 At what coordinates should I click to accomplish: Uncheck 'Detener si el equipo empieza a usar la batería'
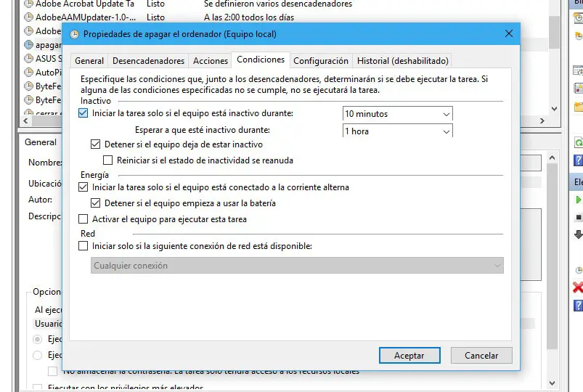(96, 203)
